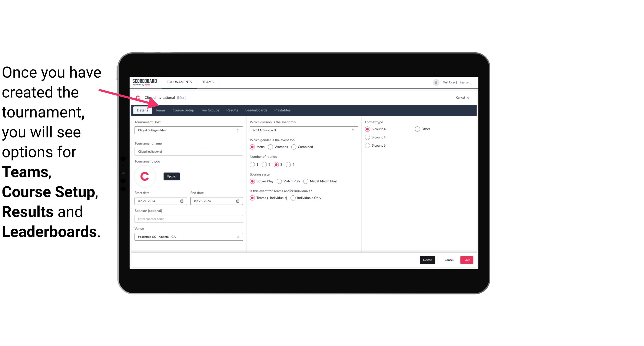Switch to the Leaderboards tab
Viewport: 644px width, 346px height.
[256, 110]
